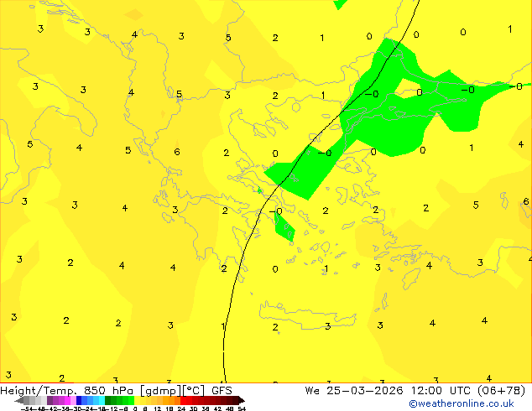This screenshot has width=532, height=411.
Task: Click the green area at the top edge
Action: point(338,3)
